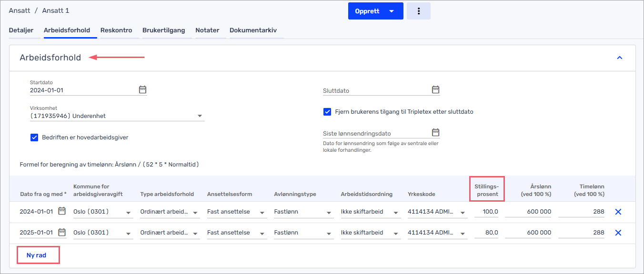
Task: Open Avlønningstype dropdown in 2024-01-01 row
Action: tap(303, 212)
